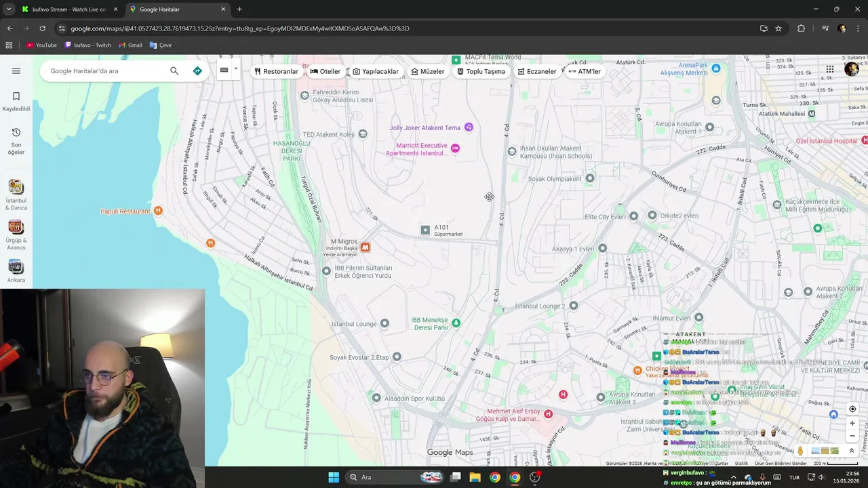Open the Chrome extensions puzzle icon

point(802,28)
